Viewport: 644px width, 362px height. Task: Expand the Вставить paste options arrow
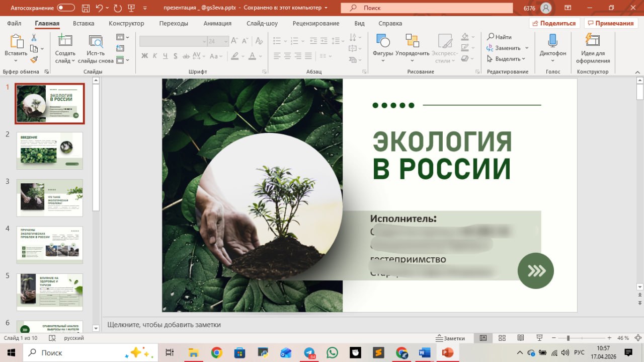[x=16, y=60]
